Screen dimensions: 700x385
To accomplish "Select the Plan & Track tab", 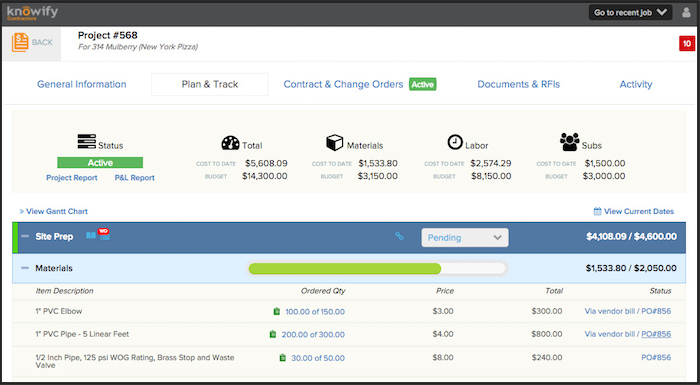I will click(x=210, y=84).
